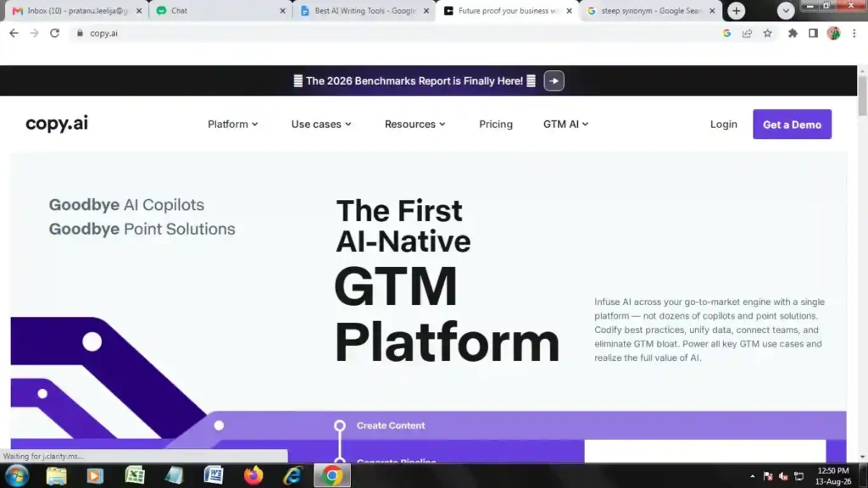
Task: Close the Chat tab
Action: coord(282,10)
